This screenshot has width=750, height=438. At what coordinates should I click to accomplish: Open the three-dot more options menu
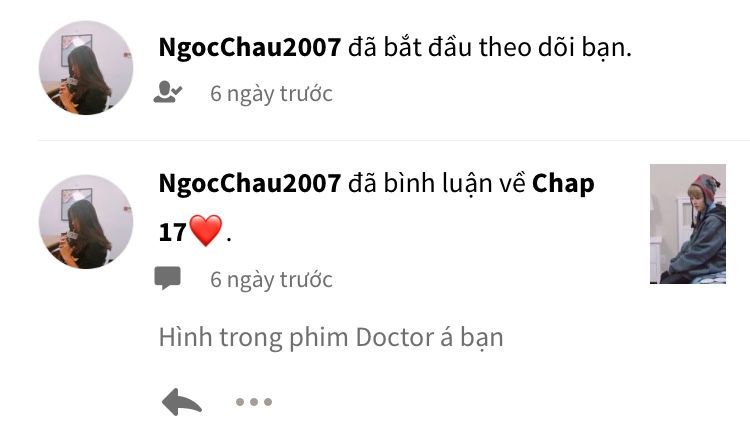(254, 402)
